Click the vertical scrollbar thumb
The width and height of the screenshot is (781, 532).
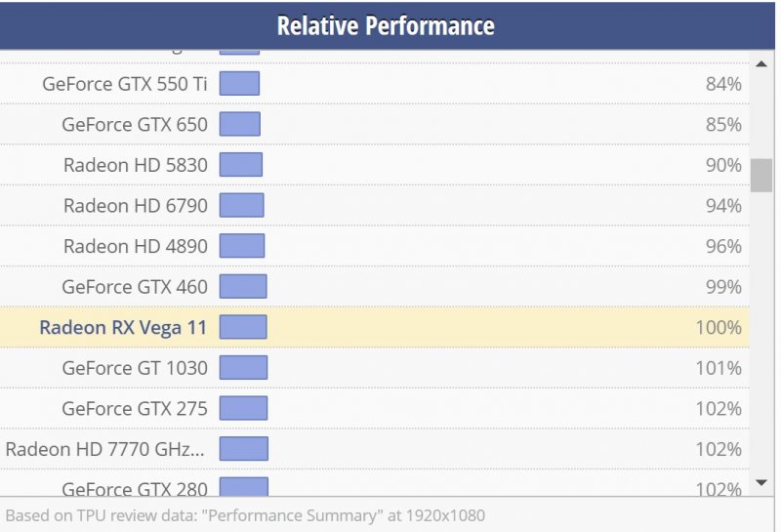[761, 176]
